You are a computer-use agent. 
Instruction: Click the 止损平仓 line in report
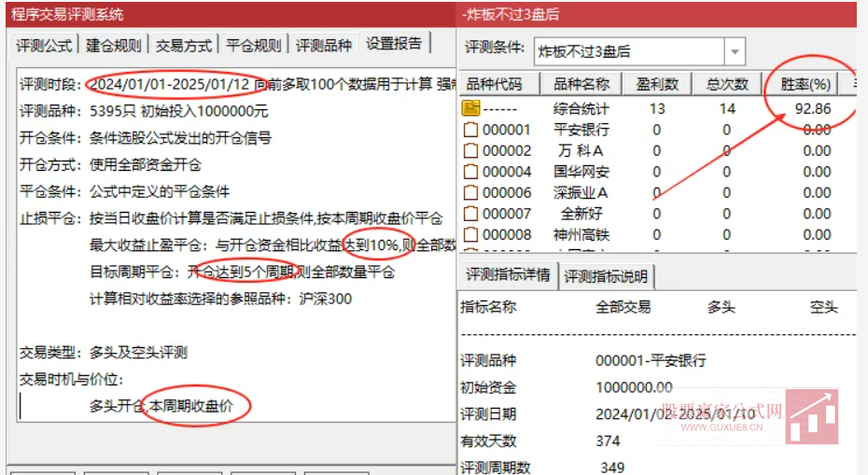click(x=231, y=218)
